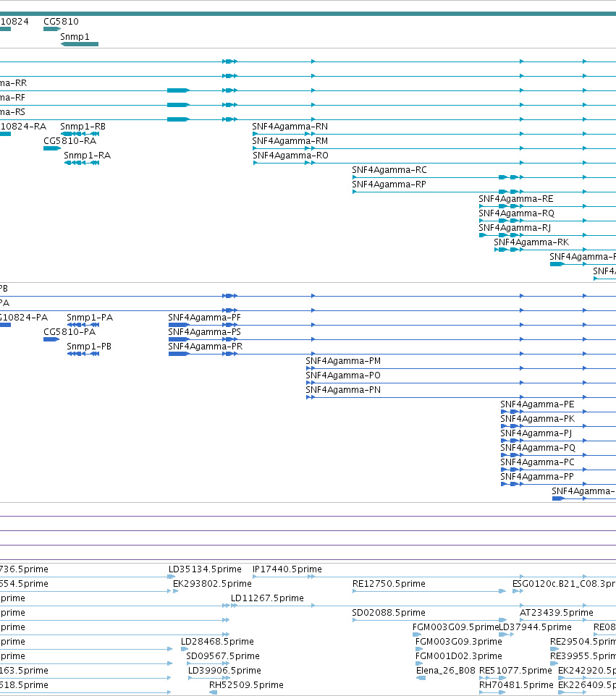Select transcript SNF4Agamma-RM
The image size is (616, 696).
tap(290, 140)
